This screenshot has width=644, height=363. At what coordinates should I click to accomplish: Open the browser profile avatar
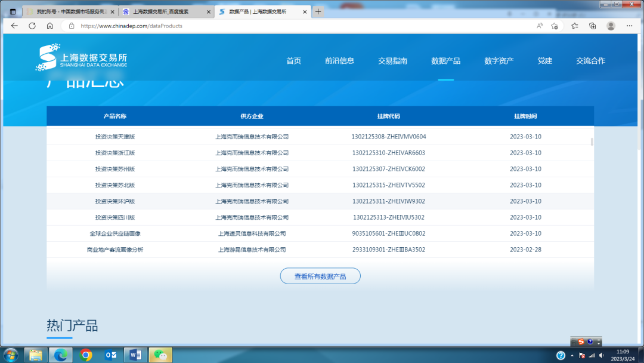[x=611, y=26]
